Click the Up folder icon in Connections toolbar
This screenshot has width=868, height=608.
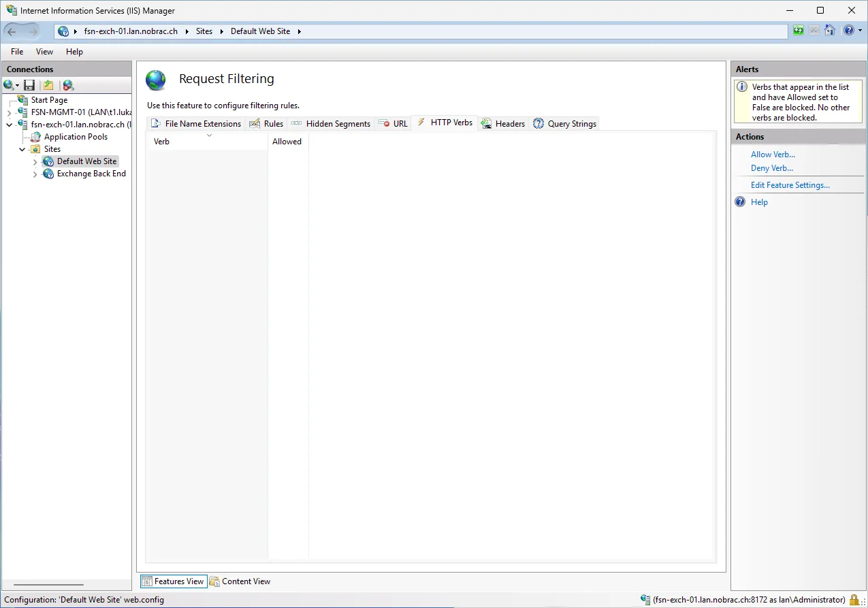tap(48, 85)
